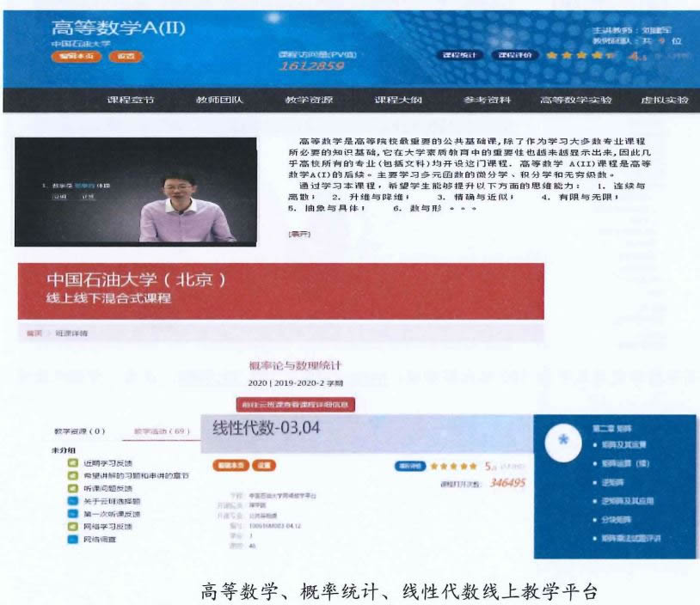Select the 高等数学实验 navigation tab
Screen dimensions: 700x605
pyautogui.click(x=576, y=100)
